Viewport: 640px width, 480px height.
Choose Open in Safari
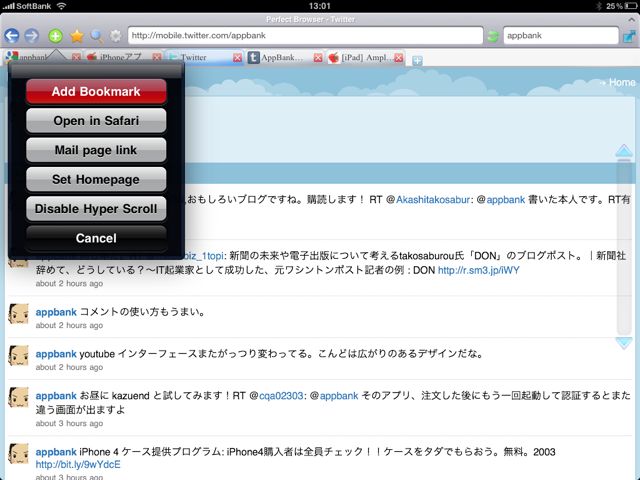[96, 121]
